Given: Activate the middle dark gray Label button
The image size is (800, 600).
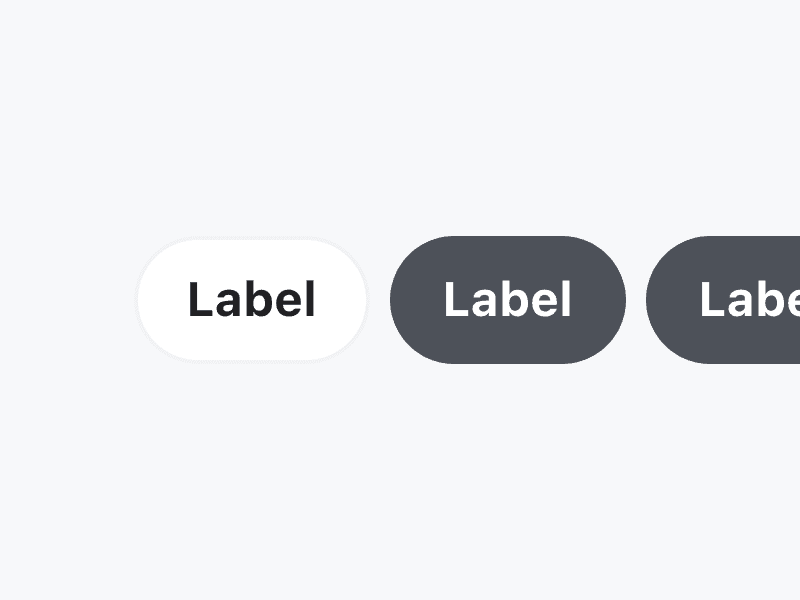Looking at the screenshot, I should (507, 299).
